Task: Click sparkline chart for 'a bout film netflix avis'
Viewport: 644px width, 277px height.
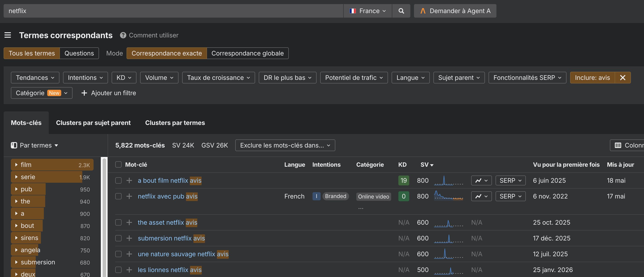Action: click(x=449, y=180)
